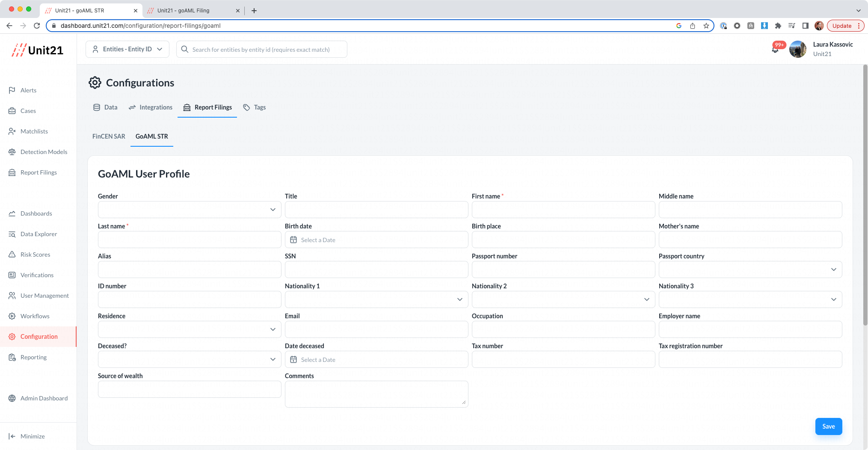The height and width of the screenshot is (450, 868).
Task: Click the Reporting sidebar icon
Action: coord(12,357)
